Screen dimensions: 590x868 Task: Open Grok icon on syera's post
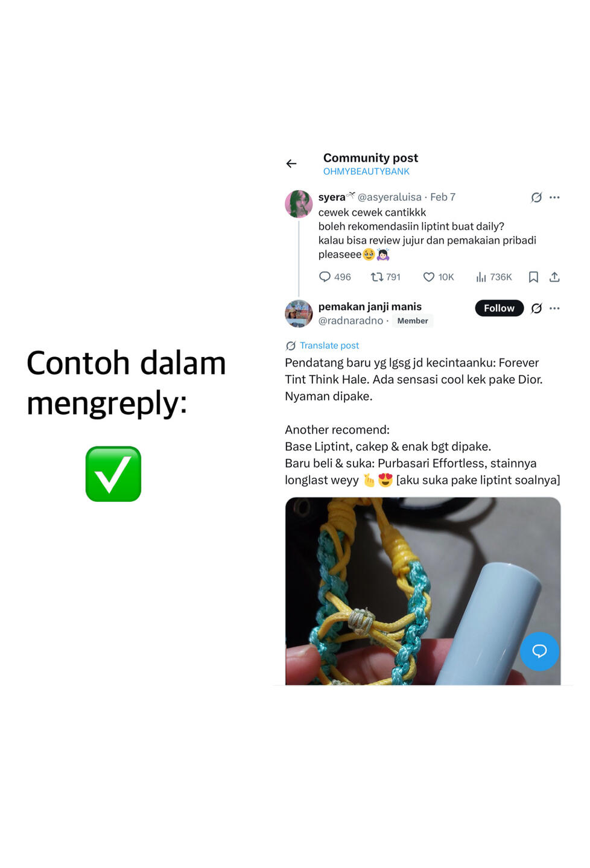coord(536,197)
